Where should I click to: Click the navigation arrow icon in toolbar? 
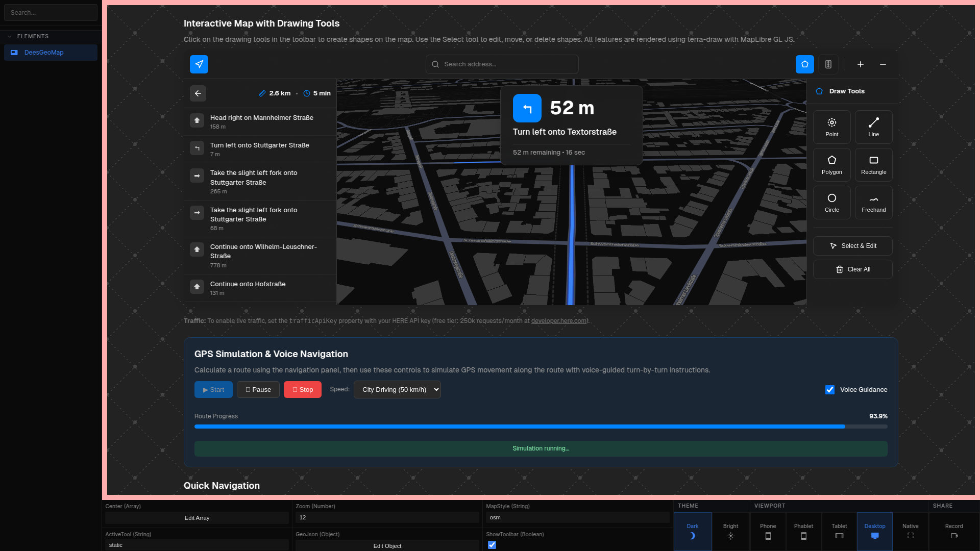(199, 64)
